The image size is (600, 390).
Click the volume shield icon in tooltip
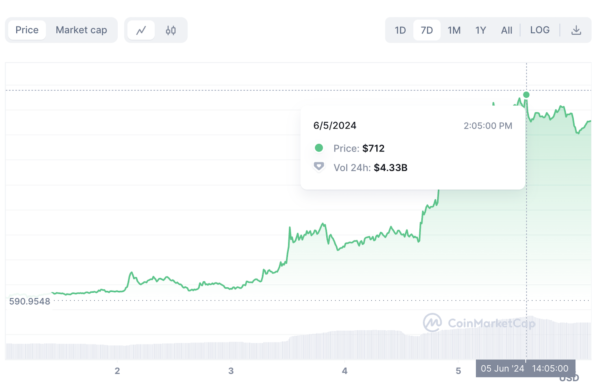pyautogui.click(x=318, y=167)
